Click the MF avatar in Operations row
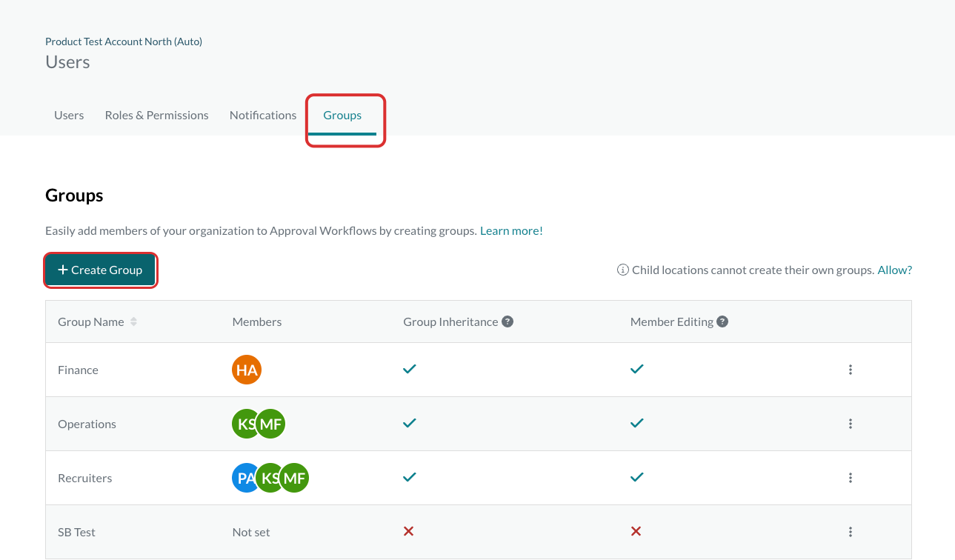This screenshot has width=955, height=560. click(x=270, y=424)
